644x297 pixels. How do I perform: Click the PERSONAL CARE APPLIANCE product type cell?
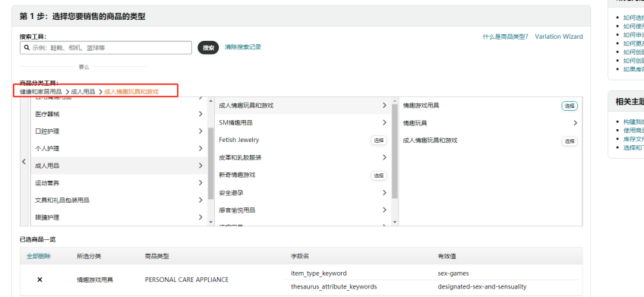[x=187, y=280]
